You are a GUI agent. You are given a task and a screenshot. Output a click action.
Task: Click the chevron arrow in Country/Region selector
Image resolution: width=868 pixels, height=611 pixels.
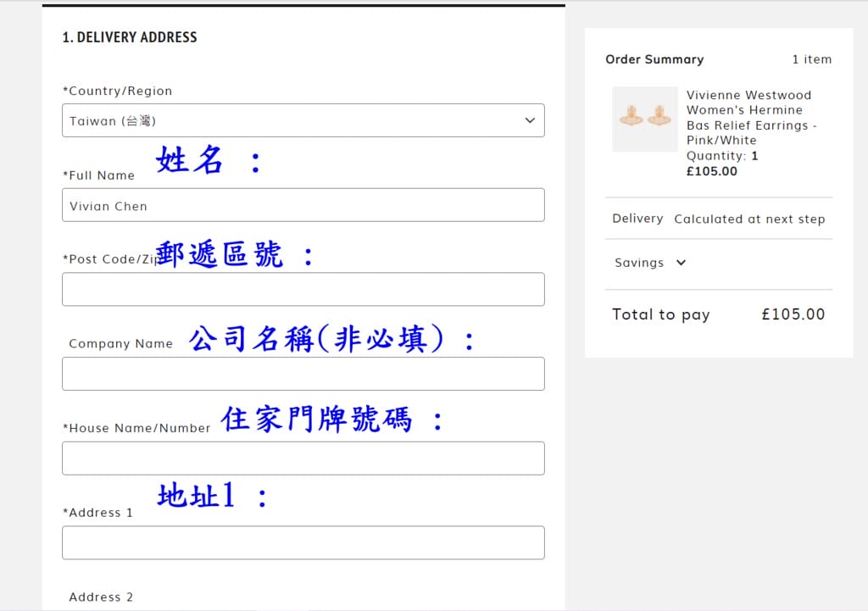[x=530, y=120]
